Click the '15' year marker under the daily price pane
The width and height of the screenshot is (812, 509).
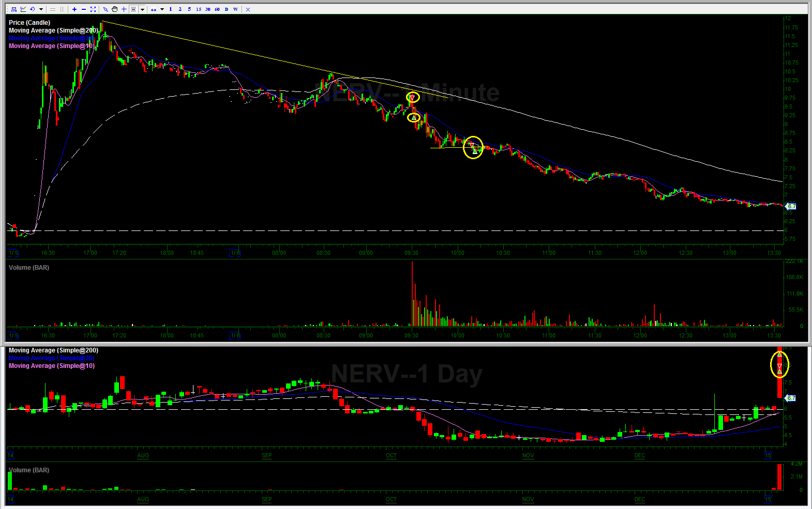768,455
